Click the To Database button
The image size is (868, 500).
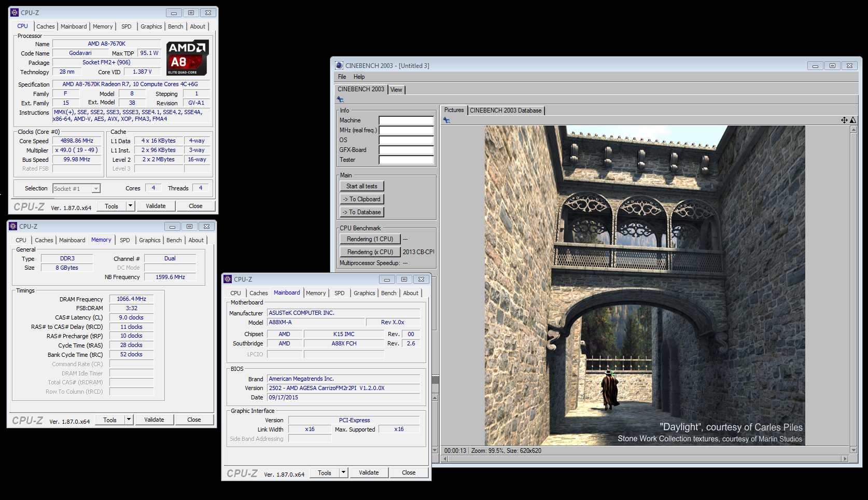click(362, 212)
